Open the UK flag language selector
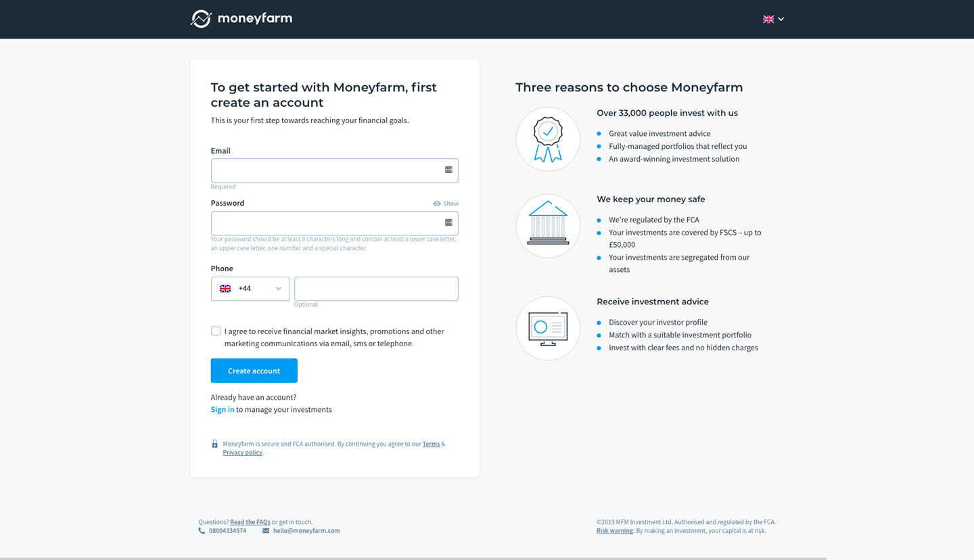 pos(773,19)
